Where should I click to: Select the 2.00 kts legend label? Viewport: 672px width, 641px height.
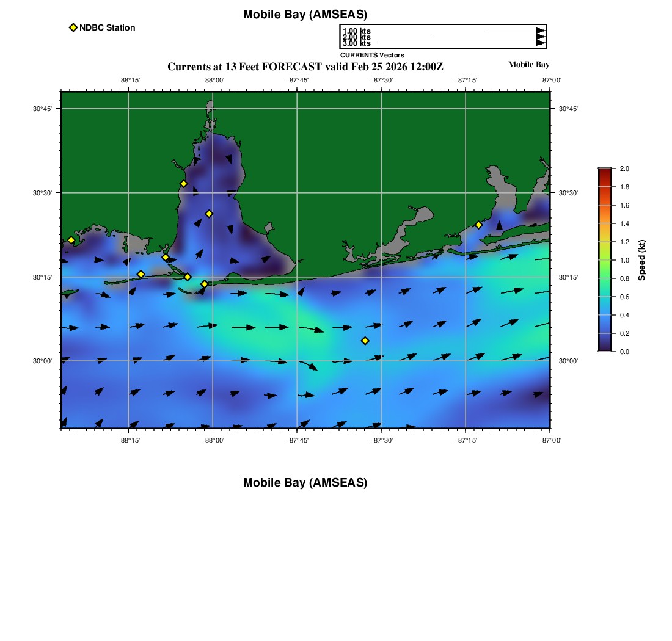click(356, 37)
